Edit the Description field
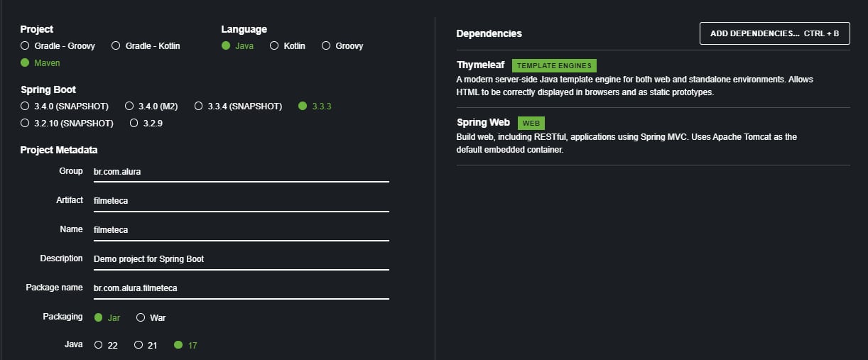This screenshot has width=868, height=360. click(241, 258)
